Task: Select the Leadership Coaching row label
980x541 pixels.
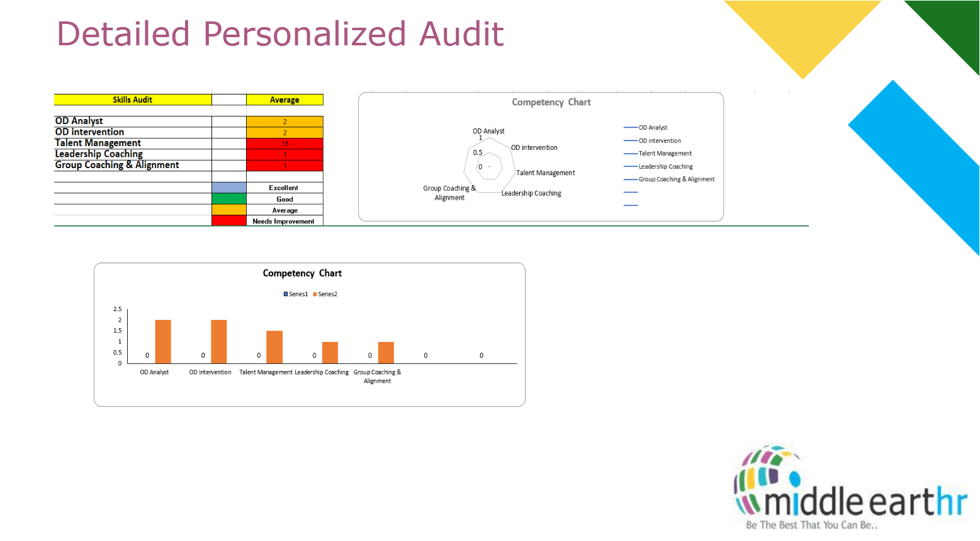Action: [x=99, y=154]
